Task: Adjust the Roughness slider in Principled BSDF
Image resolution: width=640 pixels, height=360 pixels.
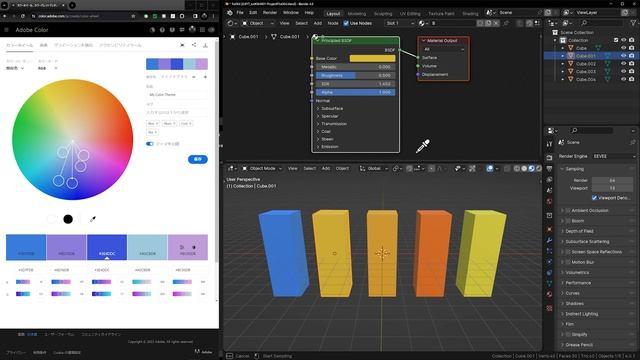Action: click(356, 76)
